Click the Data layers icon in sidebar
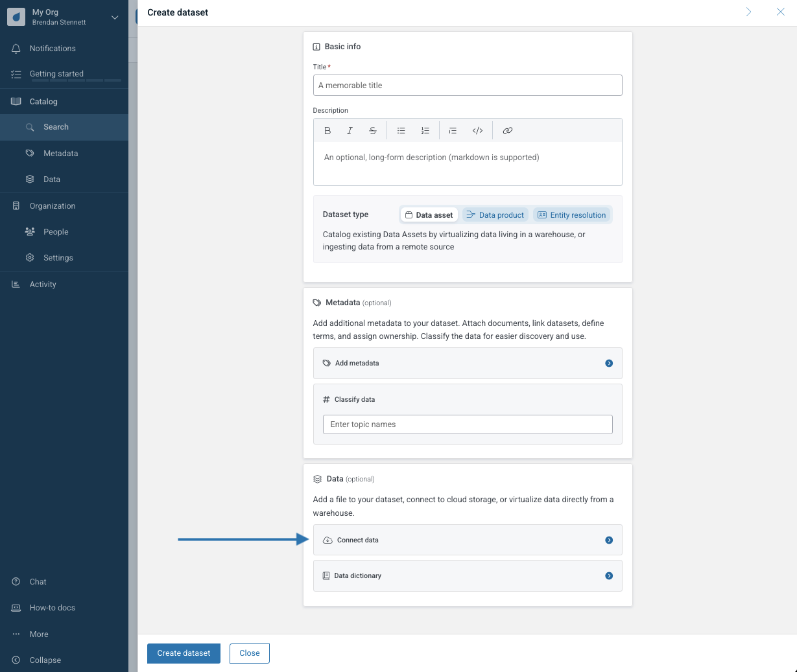Screen dimensions: 797x672 [x=30, y=180]
